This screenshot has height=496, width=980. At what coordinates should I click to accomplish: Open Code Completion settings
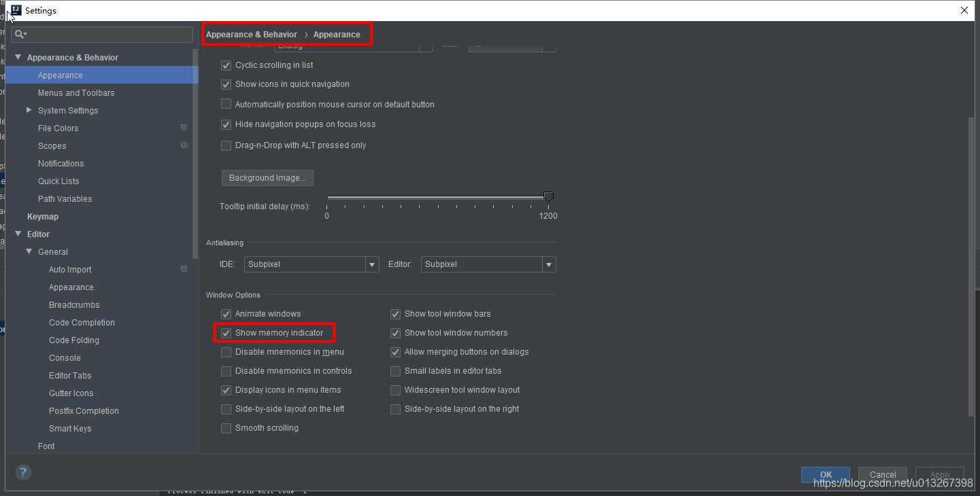click(x=82, y=323)
